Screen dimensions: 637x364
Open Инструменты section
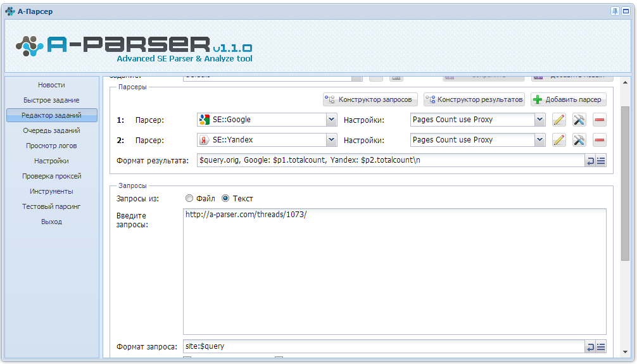click(51, 191)
